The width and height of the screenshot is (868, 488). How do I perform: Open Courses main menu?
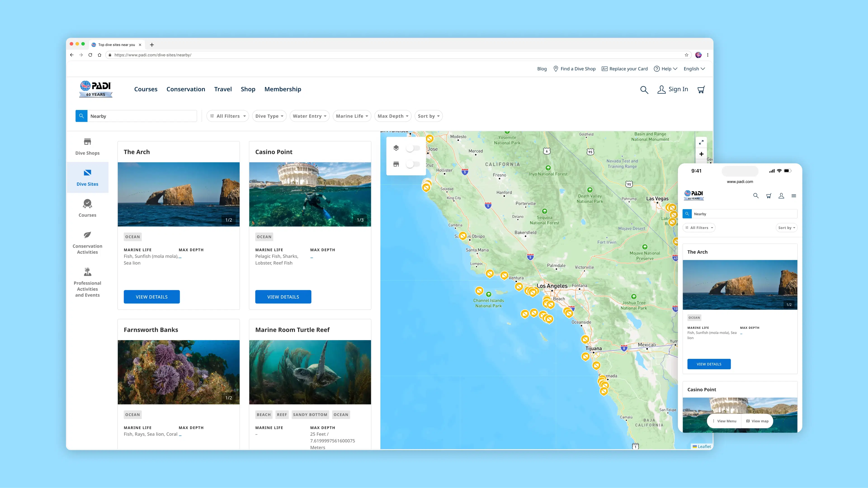coord(146,89)
